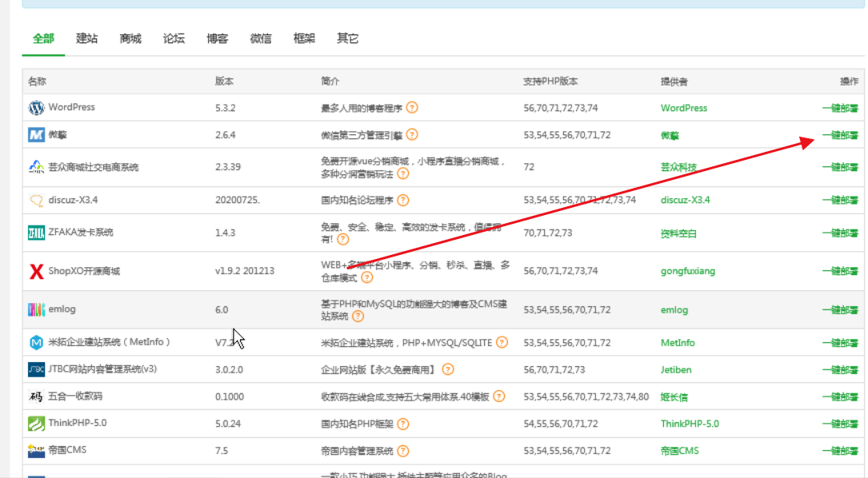This screenshot has height=478, width=868.
Task: Click version text 5.0.24
Action: coord(227,424)
